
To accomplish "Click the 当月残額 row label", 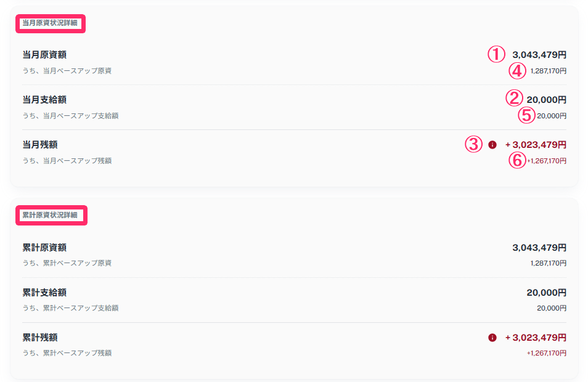I will click(40, 145).
